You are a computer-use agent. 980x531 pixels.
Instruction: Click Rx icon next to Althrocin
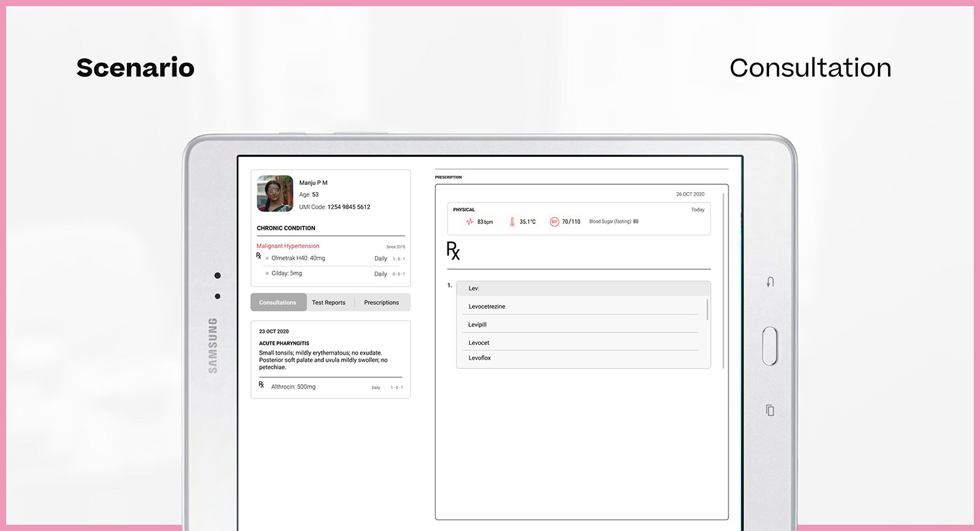click(261, 385)
